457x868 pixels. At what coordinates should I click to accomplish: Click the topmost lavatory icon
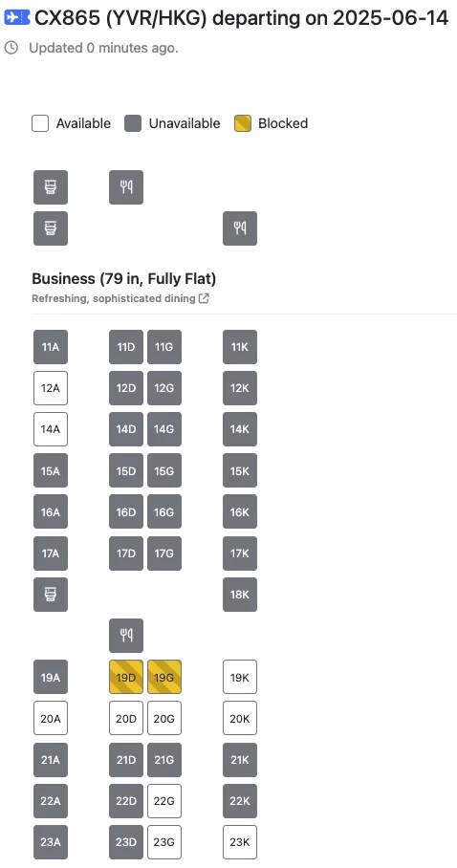pos(51,187)
